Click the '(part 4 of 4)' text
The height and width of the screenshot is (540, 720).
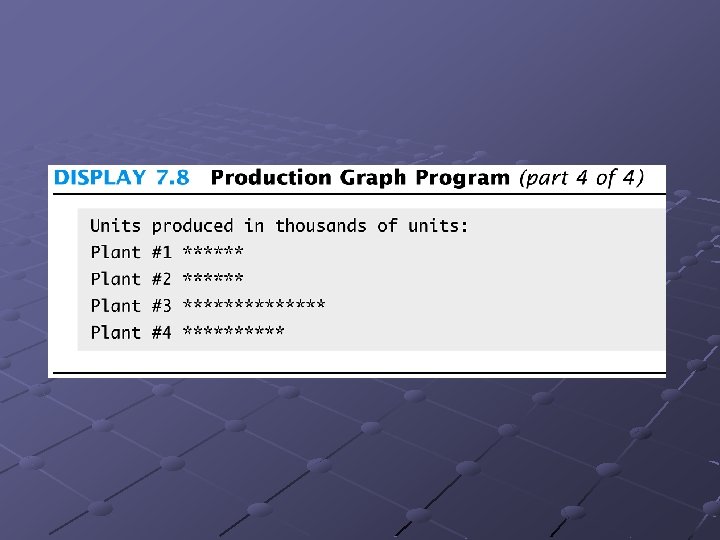point(582,178)
